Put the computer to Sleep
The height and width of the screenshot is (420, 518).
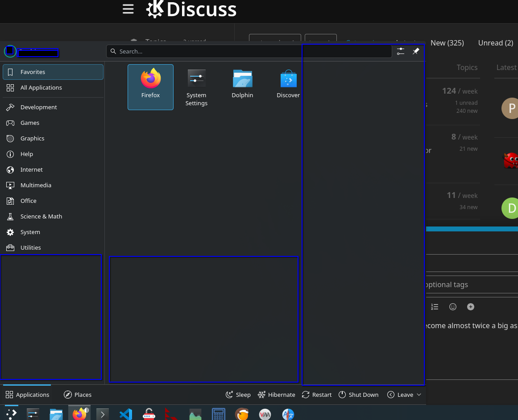[x=238, y=395]
